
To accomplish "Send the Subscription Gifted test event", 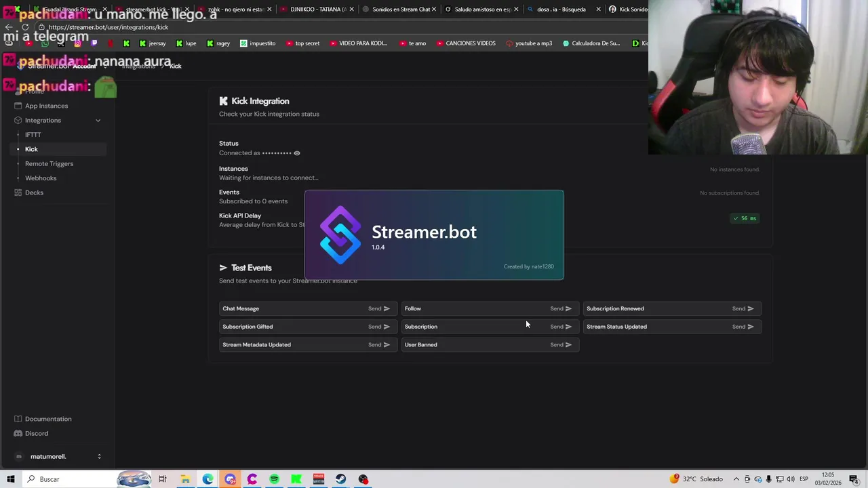I will click(379, 327).
